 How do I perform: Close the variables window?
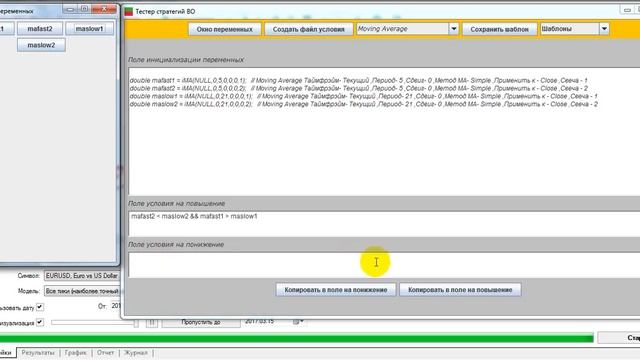pos(104,9)
